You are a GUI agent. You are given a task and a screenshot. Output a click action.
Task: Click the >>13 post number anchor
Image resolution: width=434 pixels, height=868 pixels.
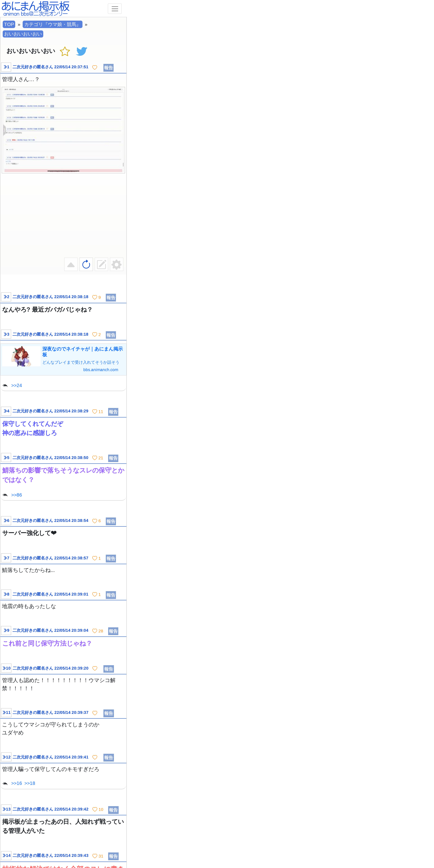[x=6, y=809]
